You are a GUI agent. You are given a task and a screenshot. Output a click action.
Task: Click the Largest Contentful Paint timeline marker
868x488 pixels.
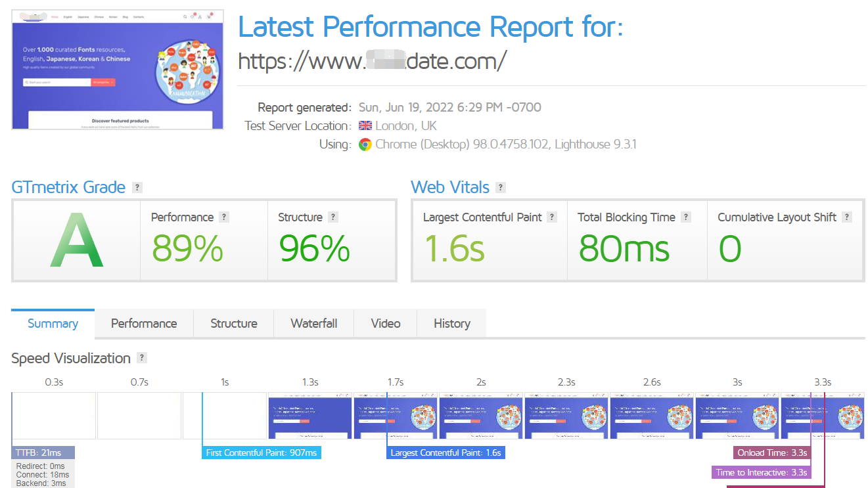445,453
